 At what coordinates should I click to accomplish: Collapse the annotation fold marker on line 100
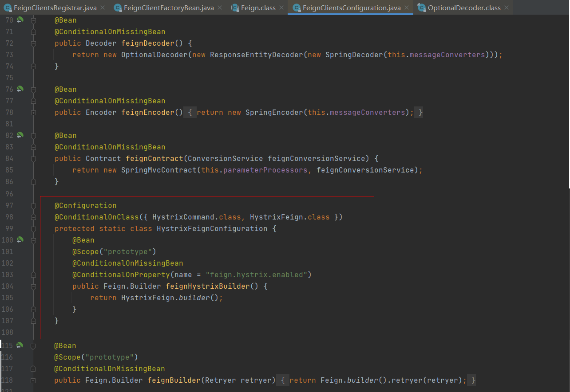point(33,240)
